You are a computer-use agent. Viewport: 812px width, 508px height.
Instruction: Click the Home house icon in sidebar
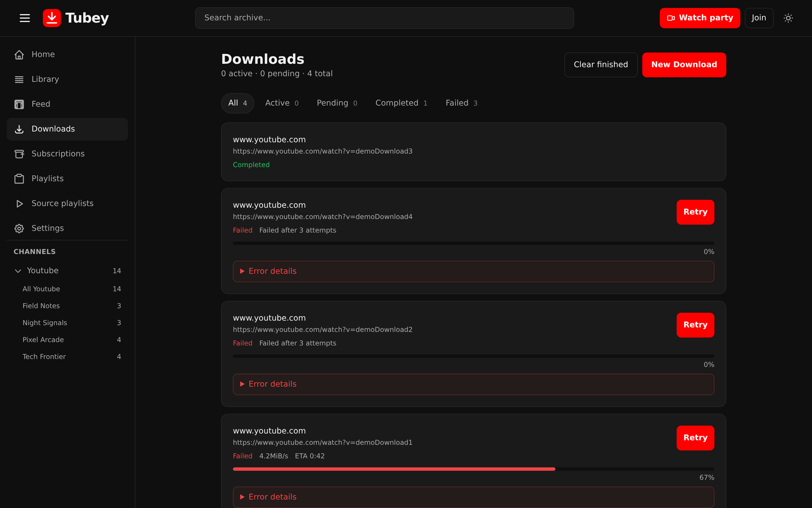(19, 55)
